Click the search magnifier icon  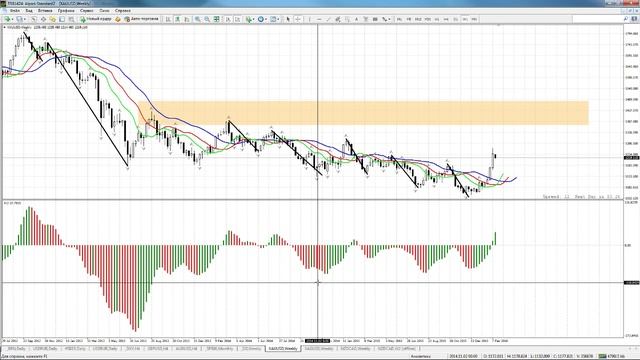coord(626,19)
